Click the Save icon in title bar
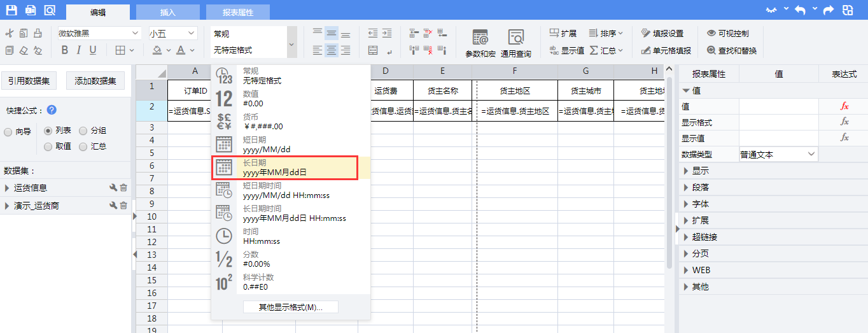The height and width of the screenshot is (333, 868). pos(11,10)
